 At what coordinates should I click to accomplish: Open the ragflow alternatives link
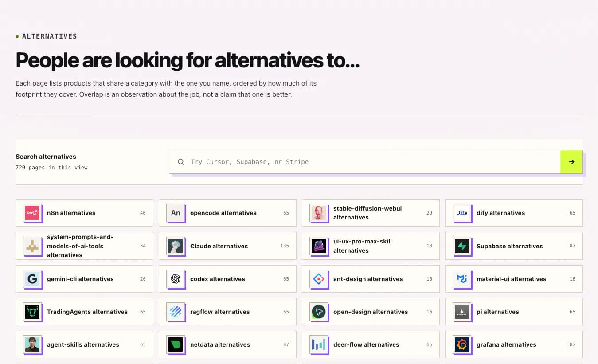(x=227, y=312)
